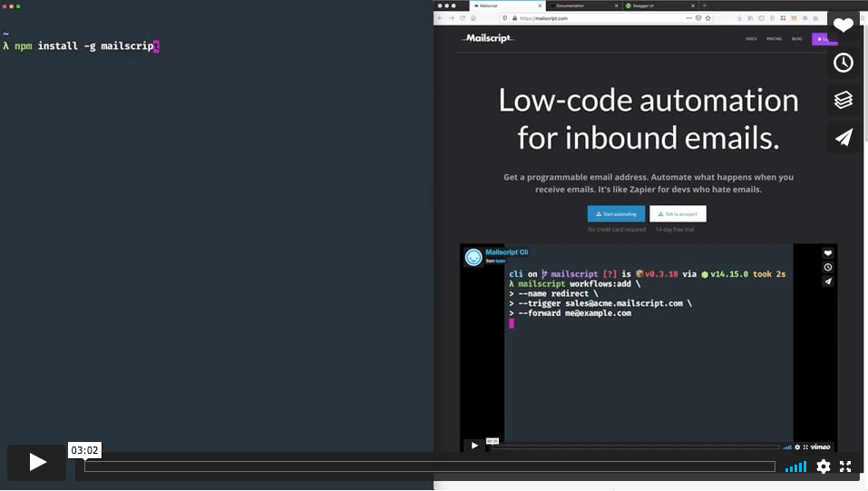Click the grid-shaped extension icon in browser toolbar
The height and width of the screenshot is (491, 868).
pyautogui.click(x=783, y=18)
